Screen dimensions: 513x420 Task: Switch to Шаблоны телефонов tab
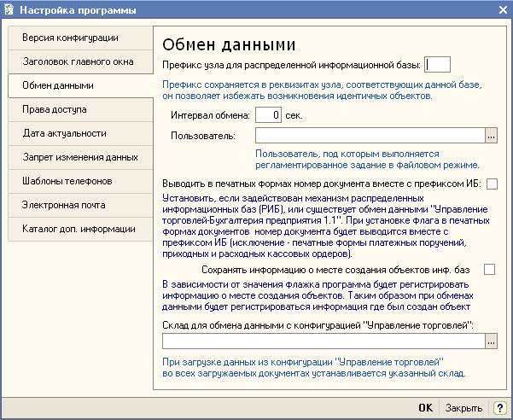point(81,182)
